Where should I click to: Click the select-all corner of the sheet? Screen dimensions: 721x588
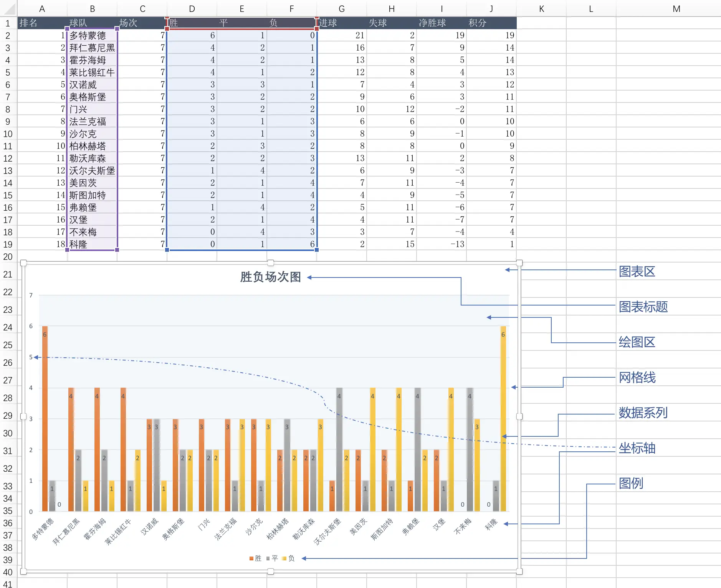pos(8,8)
